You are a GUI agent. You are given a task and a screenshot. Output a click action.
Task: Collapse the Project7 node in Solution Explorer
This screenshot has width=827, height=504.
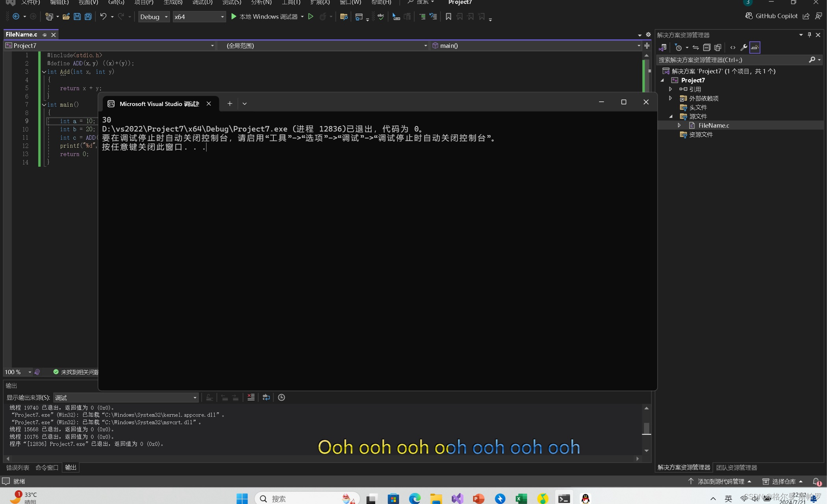[662, 80]
